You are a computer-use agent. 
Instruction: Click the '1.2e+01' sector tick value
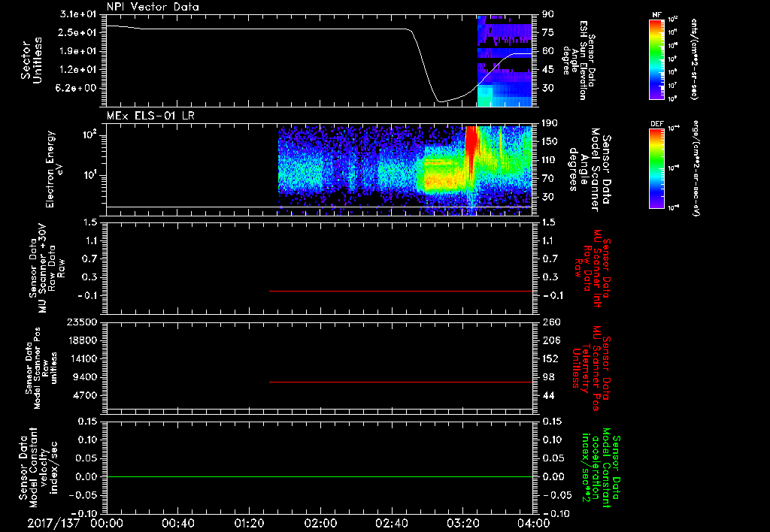[x=77, y=70]
